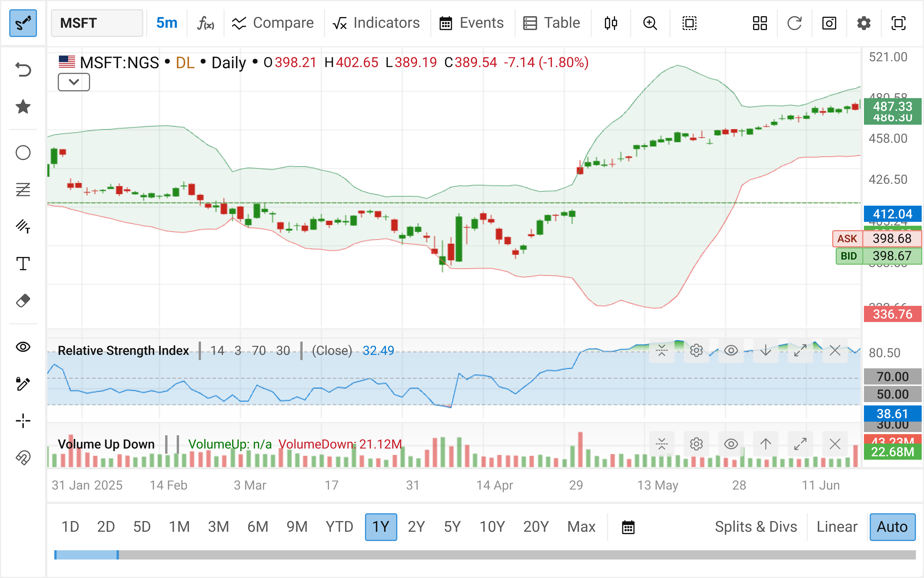
Task: Select the 1D time range
Action: click(70, 527)
